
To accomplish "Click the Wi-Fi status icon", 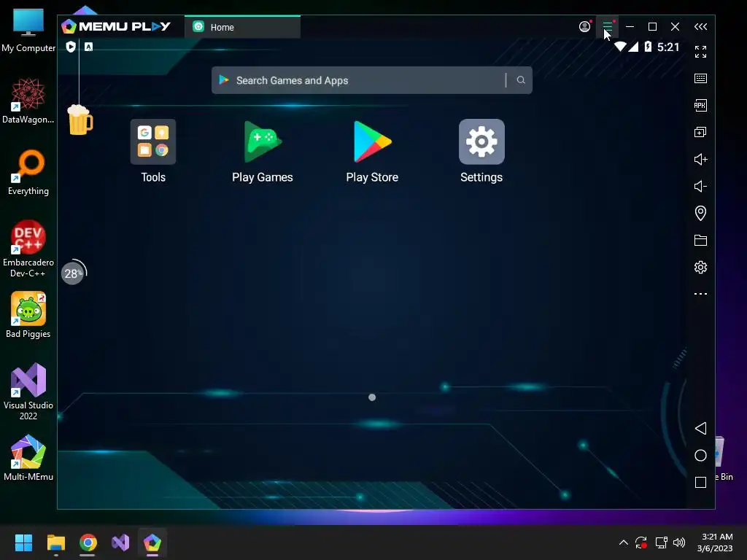I will [x=619, y=47].
